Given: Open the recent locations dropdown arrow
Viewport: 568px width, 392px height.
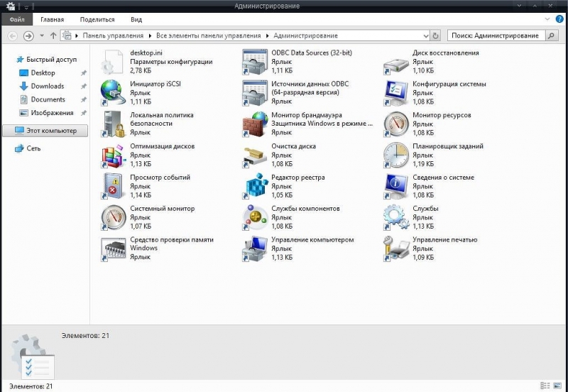Looking at the screenshot, I should pos(42,36).
